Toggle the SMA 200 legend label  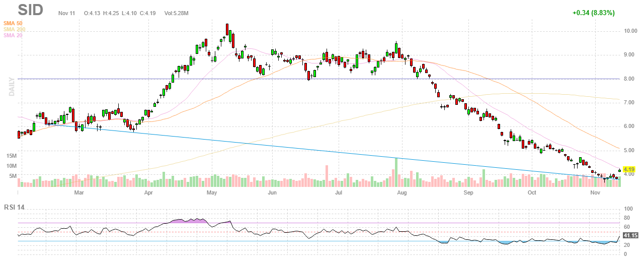click(x=14, y=29)
